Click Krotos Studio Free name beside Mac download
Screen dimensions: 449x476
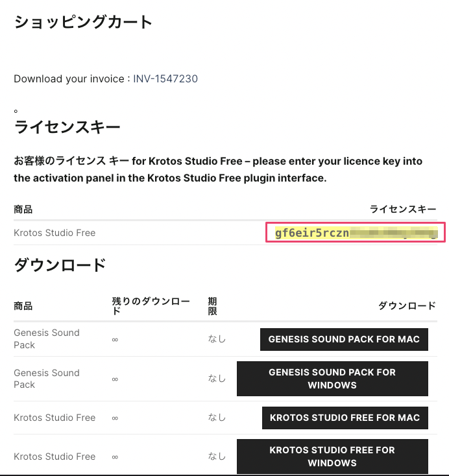(55, 418)
